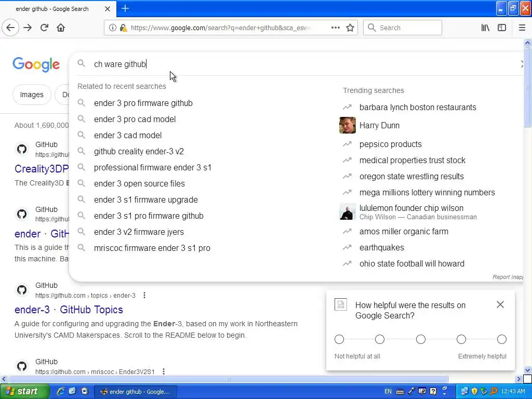This screenshot has width=532, height=399.
Task: Click the vertical scrollbar down arrow
Action: [527, 370]
